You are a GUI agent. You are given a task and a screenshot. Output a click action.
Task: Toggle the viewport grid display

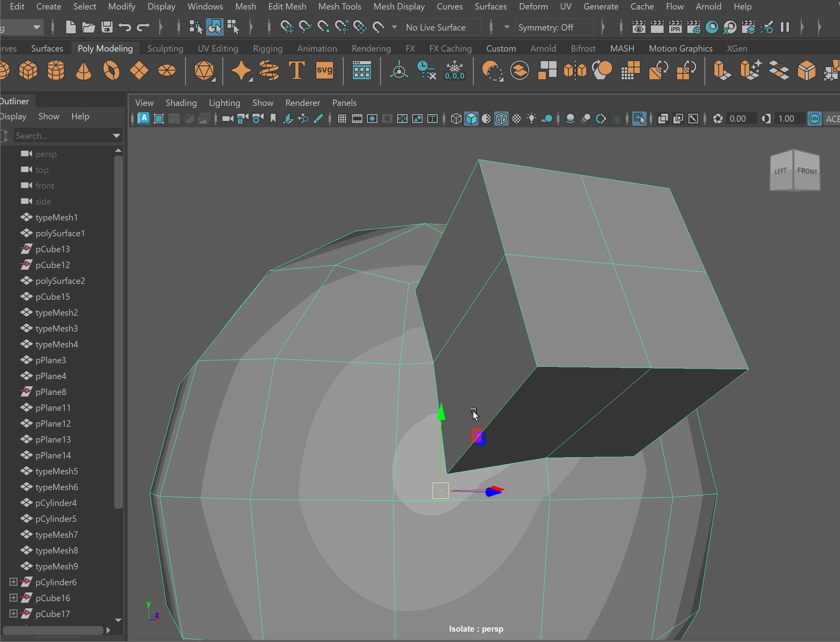[342, 119]
